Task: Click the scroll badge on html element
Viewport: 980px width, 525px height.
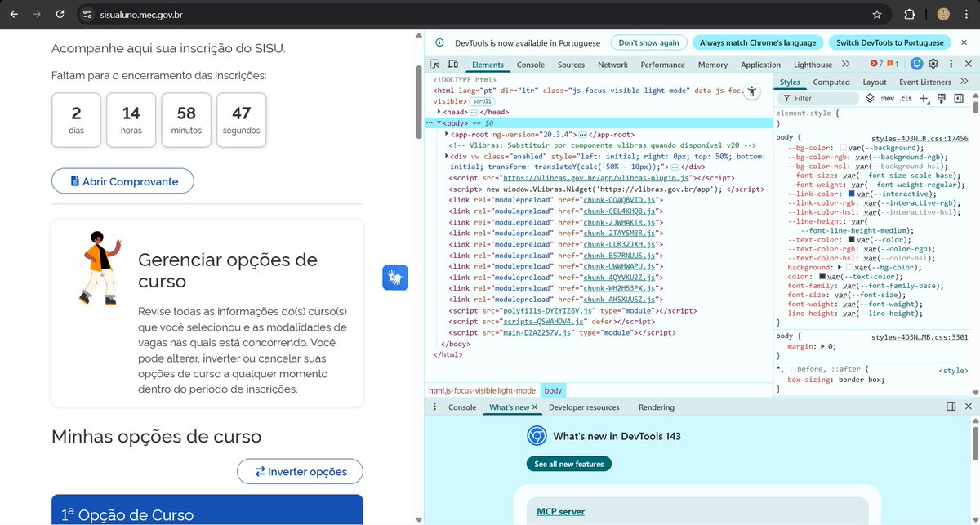Action: pyautogui.click(x=482, y=101)
